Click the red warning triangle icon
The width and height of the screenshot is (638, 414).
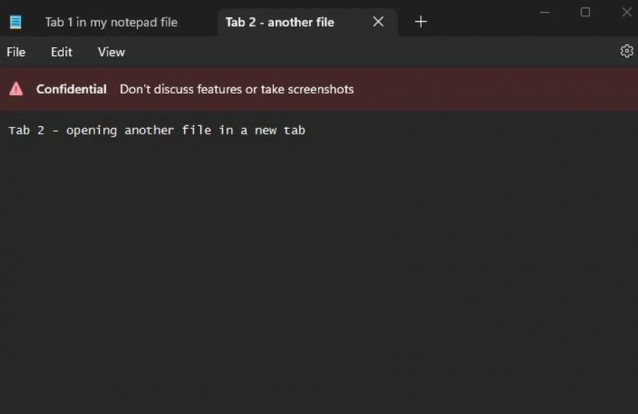[x=16, y=89]
